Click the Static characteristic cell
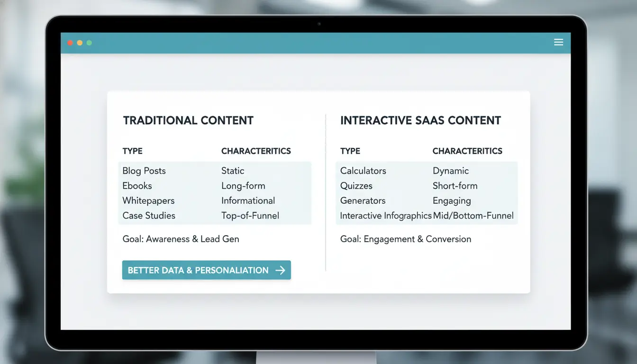The width and height of the screenshot is (637, 364). [x=233, y=171]
